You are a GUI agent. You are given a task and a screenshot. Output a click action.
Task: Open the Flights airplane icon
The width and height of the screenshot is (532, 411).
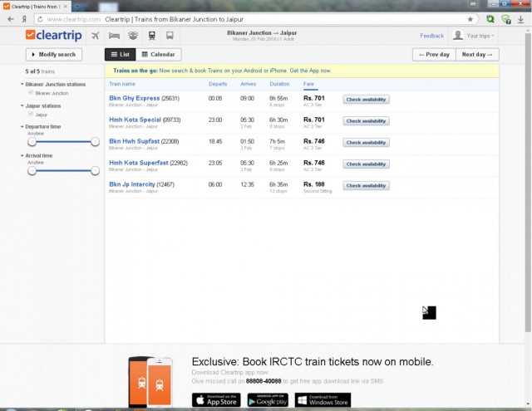(x=96, y=36)
